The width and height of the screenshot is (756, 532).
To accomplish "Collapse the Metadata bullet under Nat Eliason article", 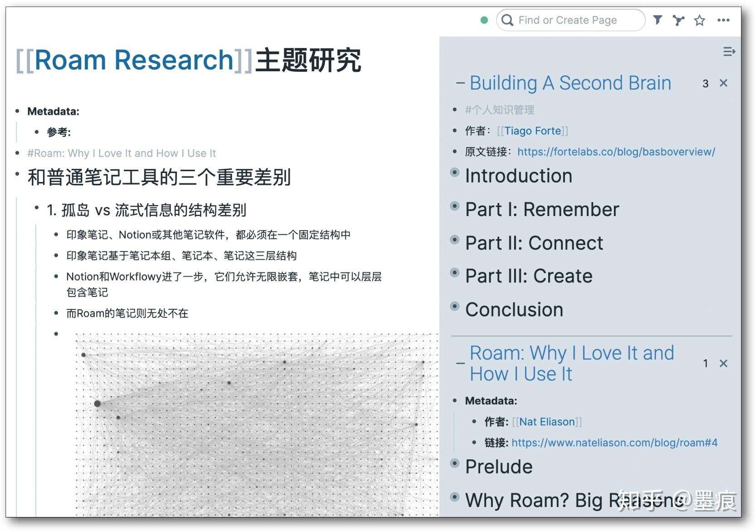I will coord(455,401).
